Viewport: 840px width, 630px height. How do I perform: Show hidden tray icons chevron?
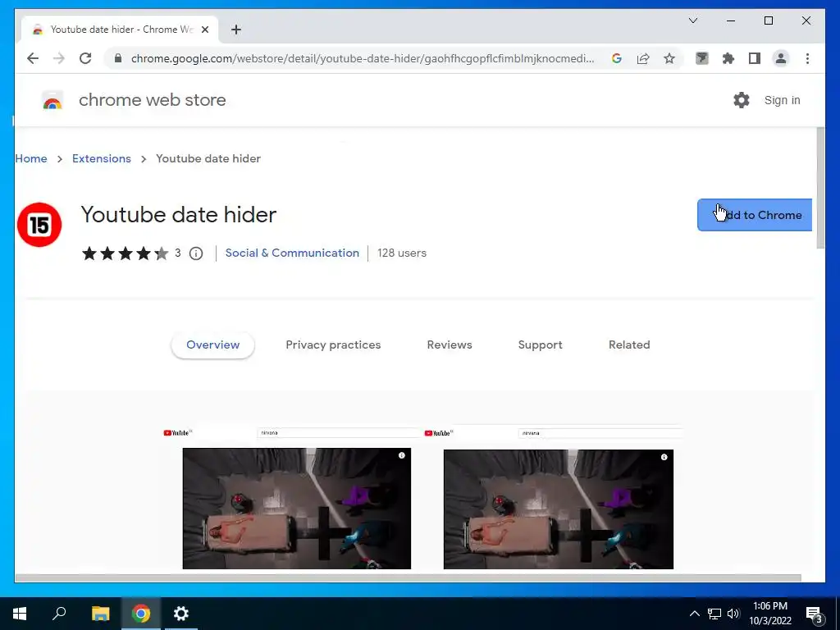pyautogui.click(x=694, y=614)
